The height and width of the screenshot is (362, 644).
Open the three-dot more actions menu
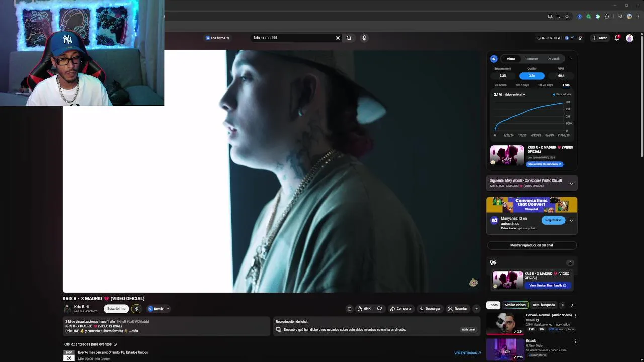coord(476,309)
